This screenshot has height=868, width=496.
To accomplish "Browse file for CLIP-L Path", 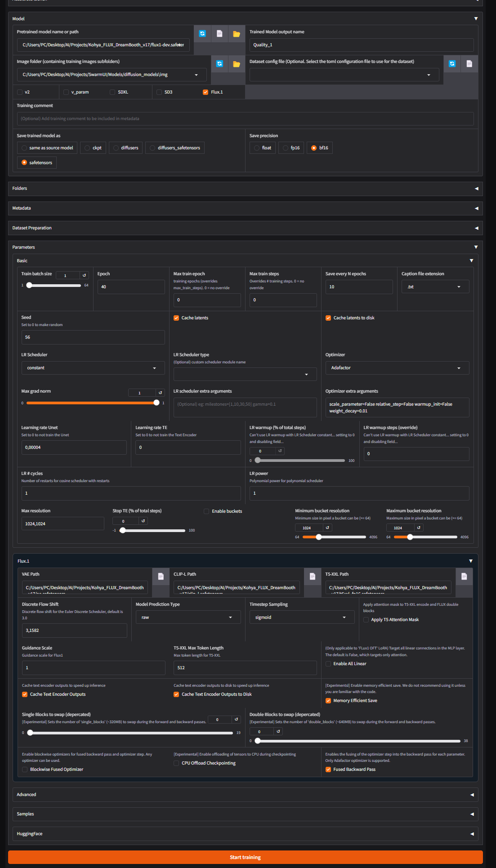I will [313, 577].
